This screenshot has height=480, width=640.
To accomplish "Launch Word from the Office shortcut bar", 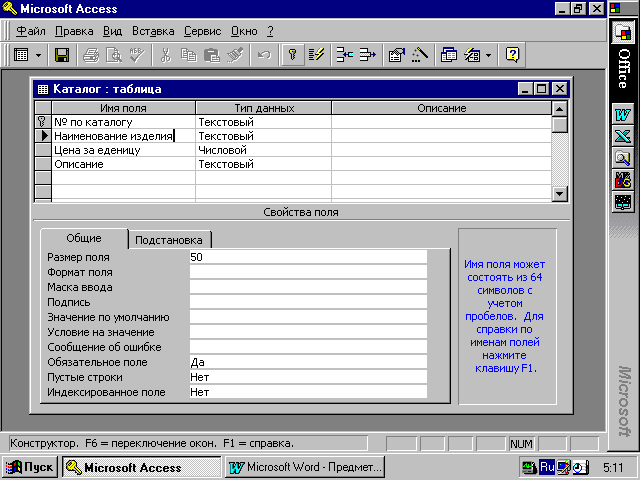I will [x=622, y=114].
